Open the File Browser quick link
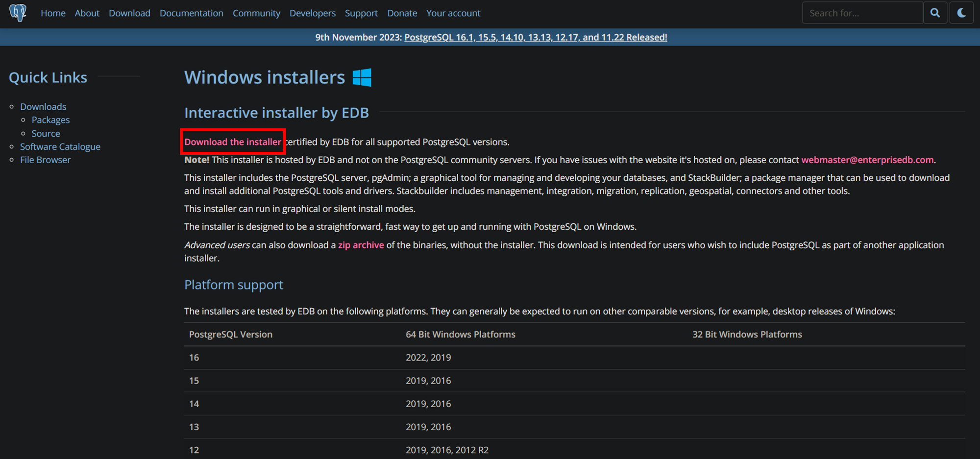 (x=45, y=160)
